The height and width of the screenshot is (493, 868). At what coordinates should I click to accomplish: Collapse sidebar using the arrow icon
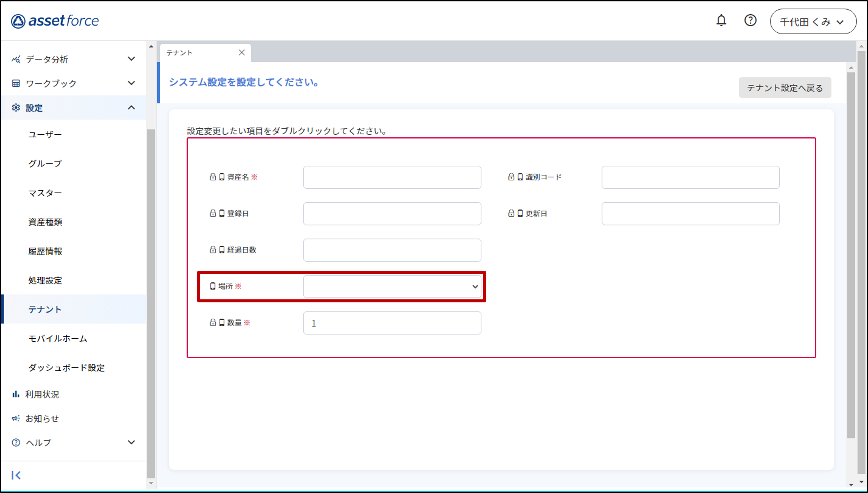point(16,475)
